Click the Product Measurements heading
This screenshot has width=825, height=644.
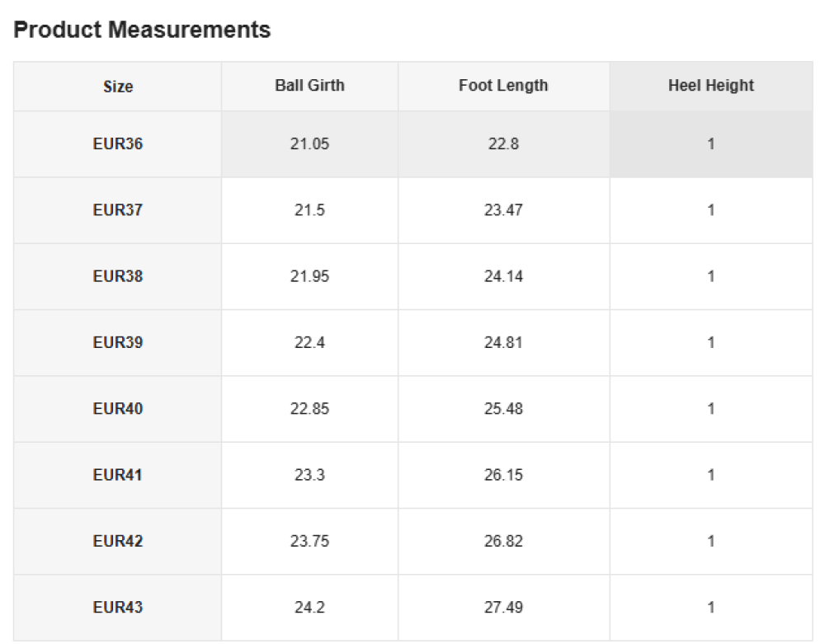143,31
